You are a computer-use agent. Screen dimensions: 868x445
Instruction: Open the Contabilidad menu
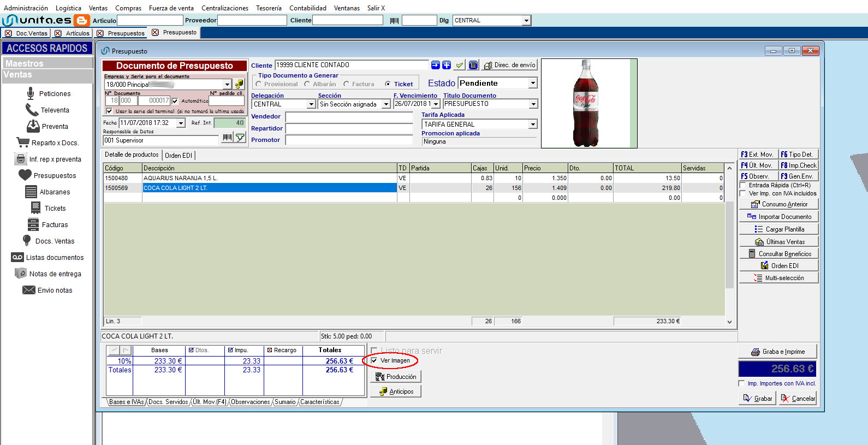[308, 8]
